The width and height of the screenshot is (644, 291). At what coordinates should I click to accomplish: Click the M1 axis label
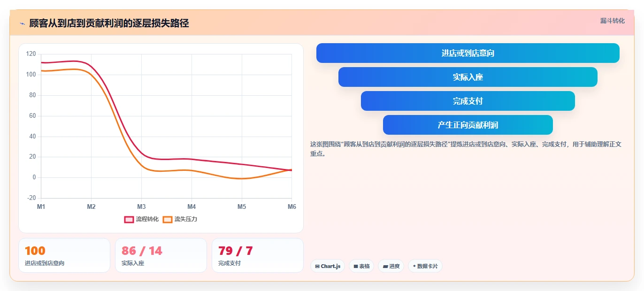41,207
